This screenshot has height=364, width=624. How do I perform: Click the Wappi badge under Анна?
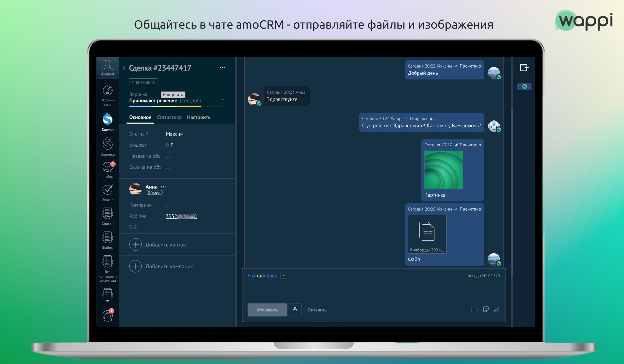point(154,193)
